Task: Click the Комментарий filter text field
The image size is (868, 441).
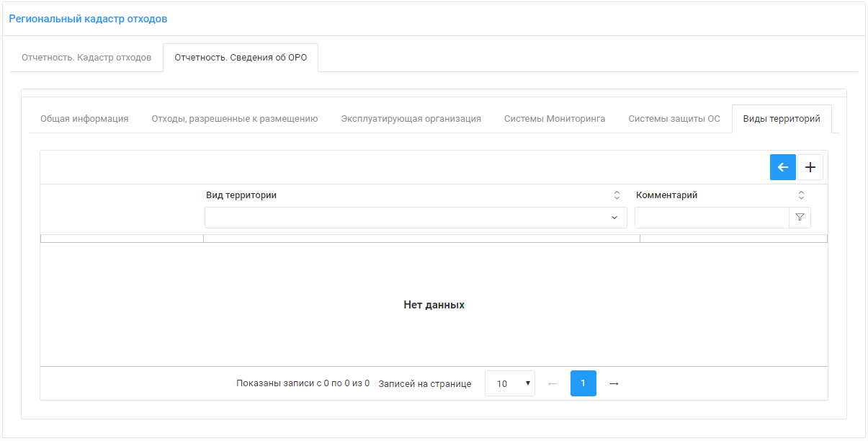Action: point(711,218)
